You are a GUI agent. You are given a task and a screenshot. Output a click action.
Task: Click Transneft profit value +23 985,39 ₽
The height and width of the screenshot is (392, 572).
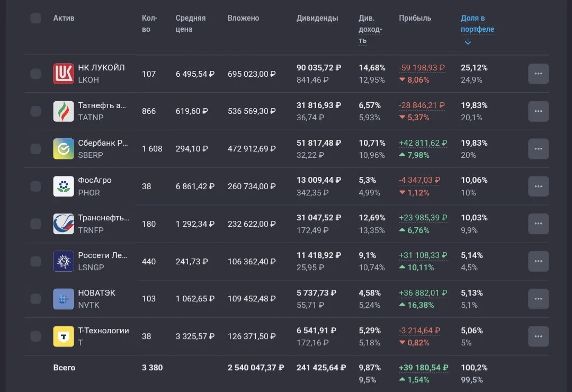click(x=423, y=218)
